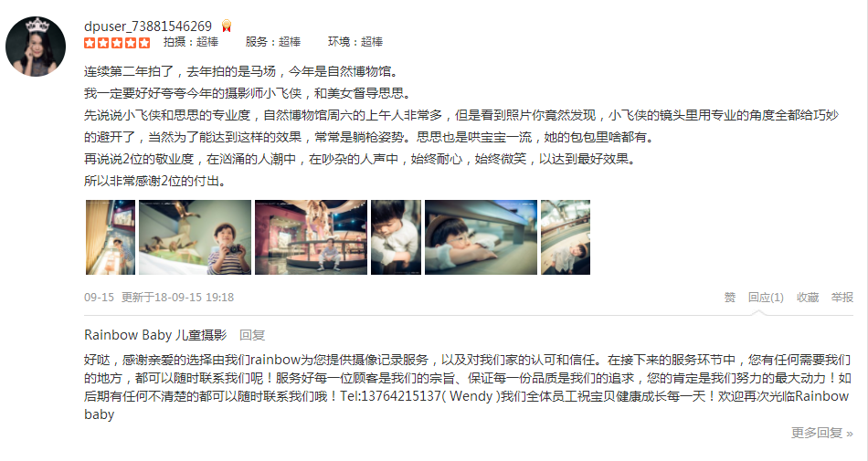Click Rainbow Baby 儿童摄影 merchant name
Screen dimensions: 868x461
[155, 335]
